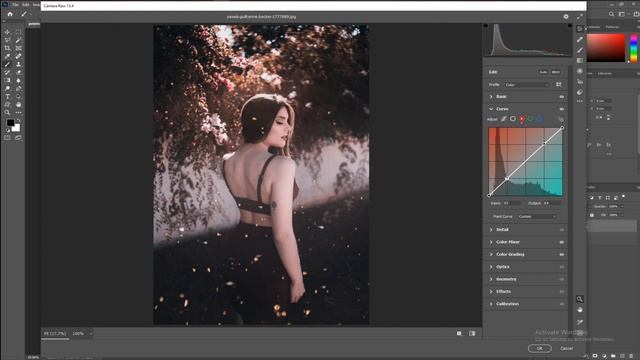Toggle Detail panel visibility eye
Screen dimensions: 640x360
[x=562, y=230]
